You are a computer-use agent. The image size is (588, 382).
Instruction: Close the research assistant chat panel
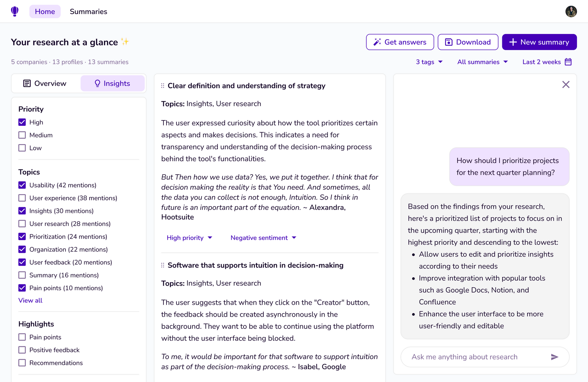tap(565, 85)
